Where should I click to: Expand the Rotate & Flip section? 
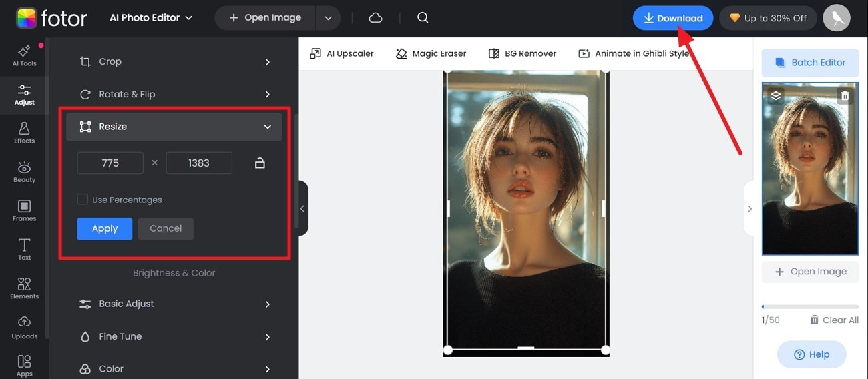174,94
